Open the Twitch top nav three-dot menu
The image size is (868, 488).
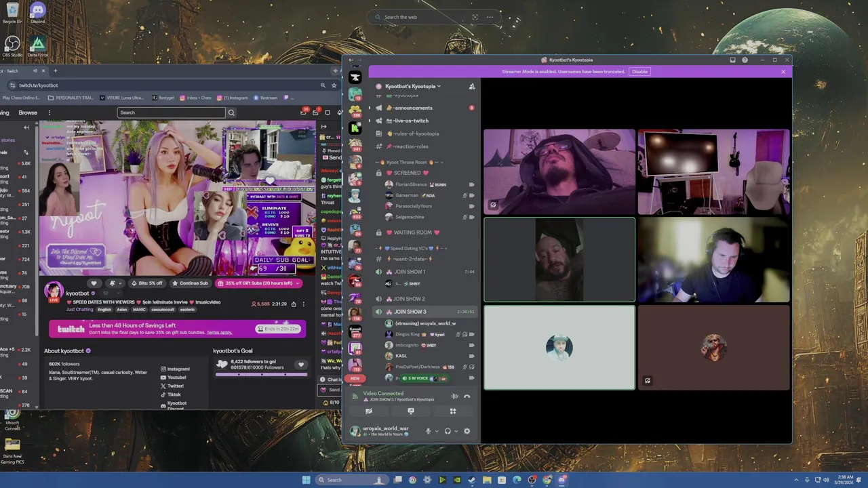(49, 113)
